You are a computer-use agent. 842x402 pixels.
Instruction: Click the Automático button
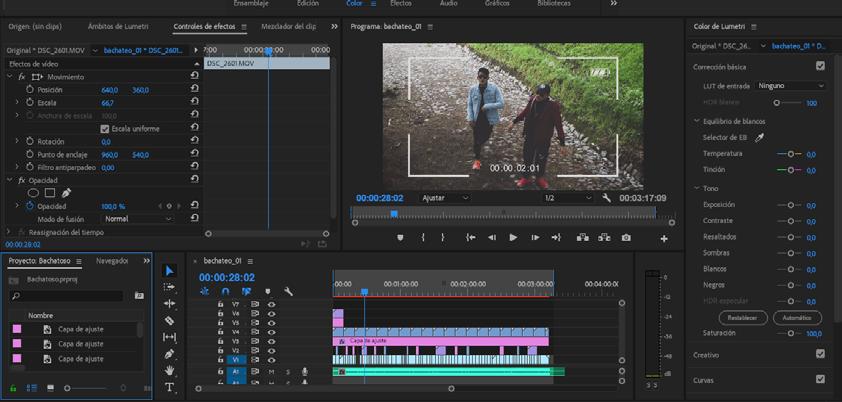click(x=796, y=318)
